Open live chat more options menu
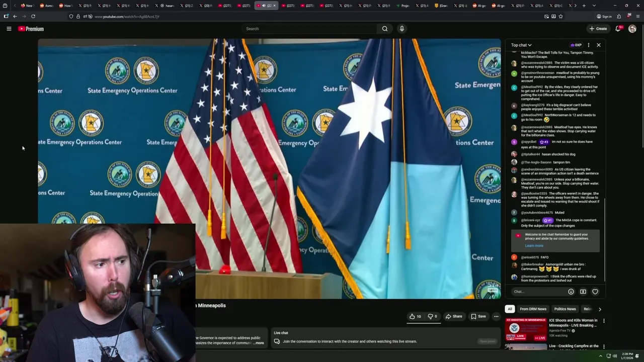The width and height of the screenshot is (644, 362). pos(589,45)
